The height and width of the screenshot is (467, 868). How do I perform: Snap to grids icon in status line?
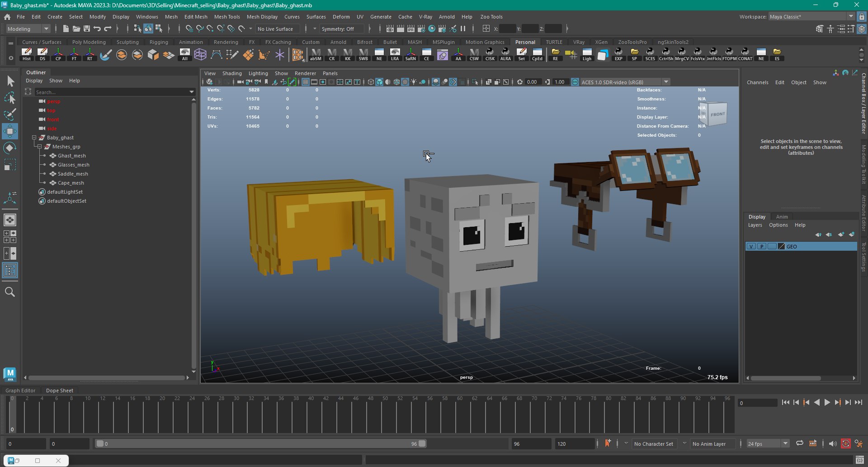point(189,29)
